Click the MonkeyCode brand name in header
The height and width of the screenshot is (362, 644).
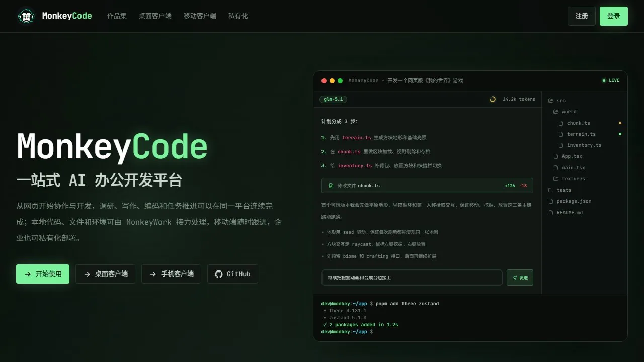(x=67, y=16)
